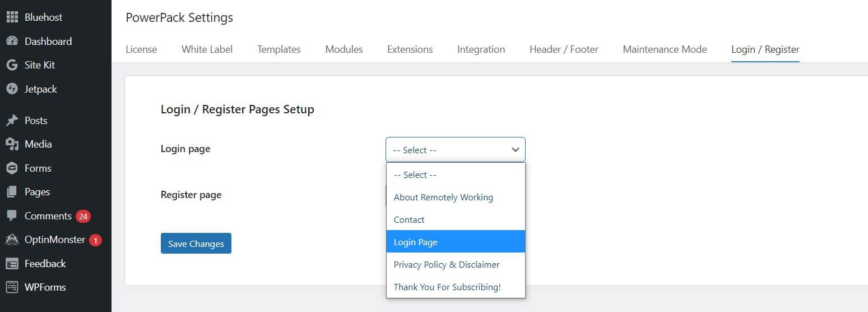
Task: Choose 'Login Page' from the dropdown list
Action: coord(415,242)
